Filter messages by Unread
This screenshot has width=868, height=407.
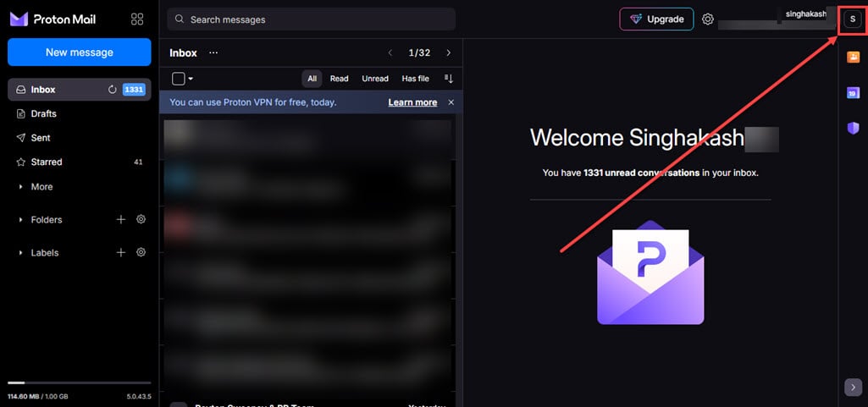pos(375,79)
